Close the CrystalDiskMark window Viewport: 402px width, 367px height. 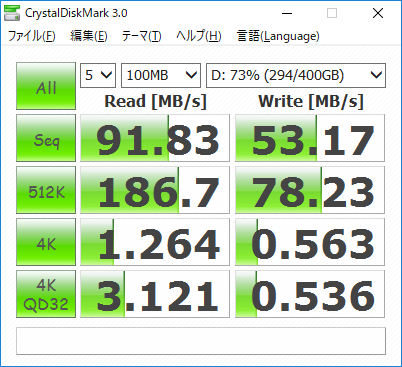coord(378,13)
